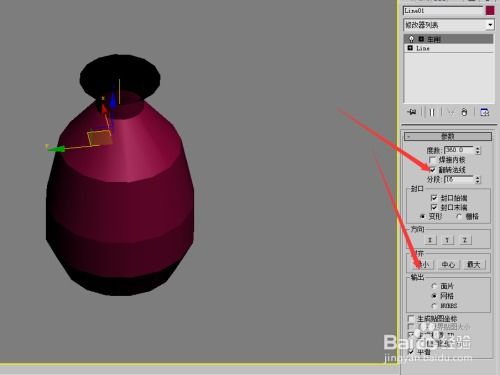Viewport: 500px width, 375px height.
Task: Click the Make Unique icon
Action: point(450,112)
